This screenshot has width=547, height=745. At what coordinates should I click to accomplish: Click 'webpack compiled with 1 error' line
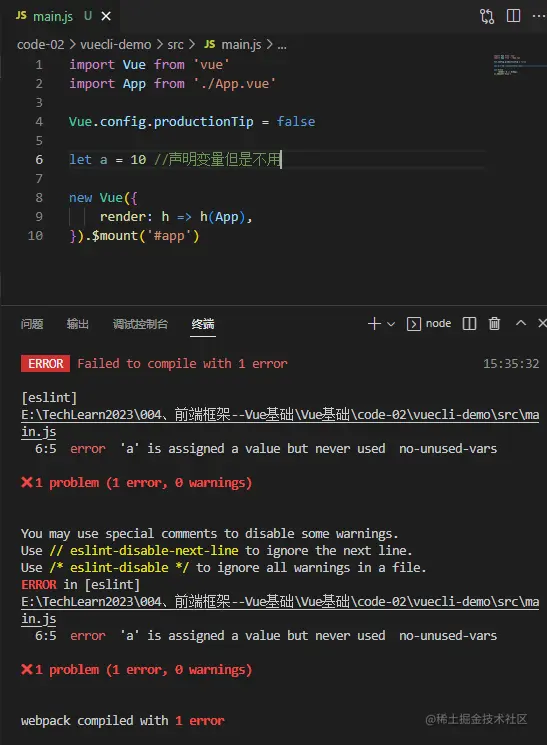pyautogui.click(x=123, y=721)
